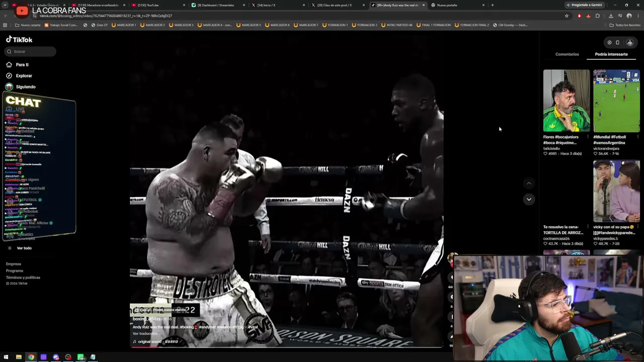The width and height of the screenshot is (644, 362).
Task: Open the #Mundial #Futbol video thumbnail
Action: [616, 101]
